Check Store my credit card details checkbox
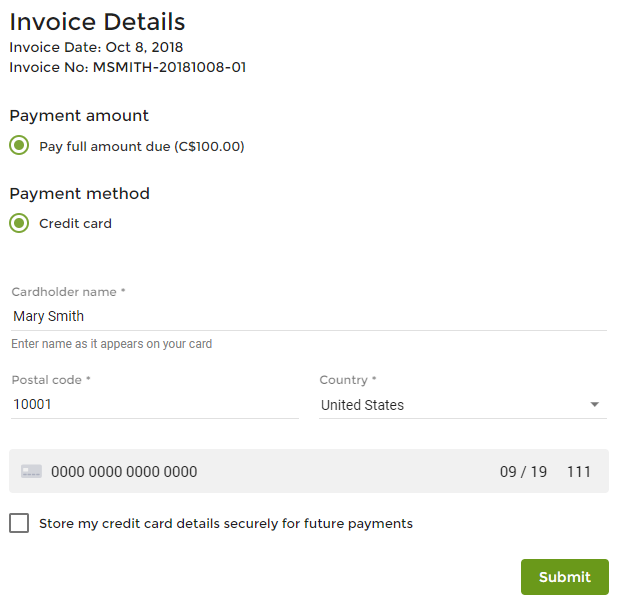 click(19, 523)
